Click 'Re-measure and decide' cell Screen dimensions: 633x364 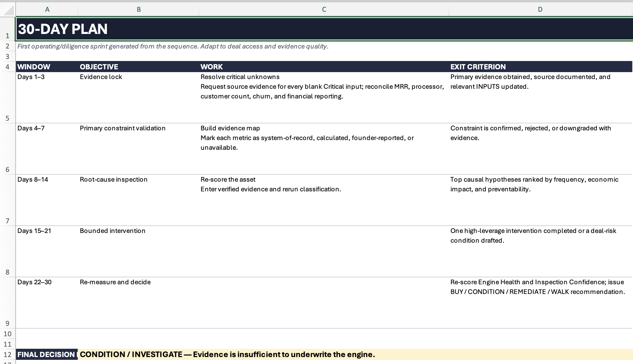click(138, 303)
